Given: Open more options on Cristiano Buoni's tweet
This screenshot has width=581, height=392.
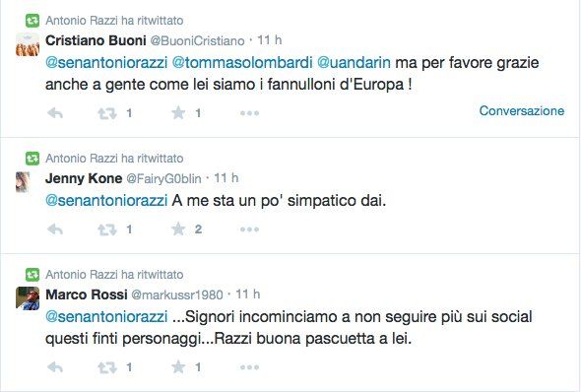Looking at the screenshot, I should [249, 113].
